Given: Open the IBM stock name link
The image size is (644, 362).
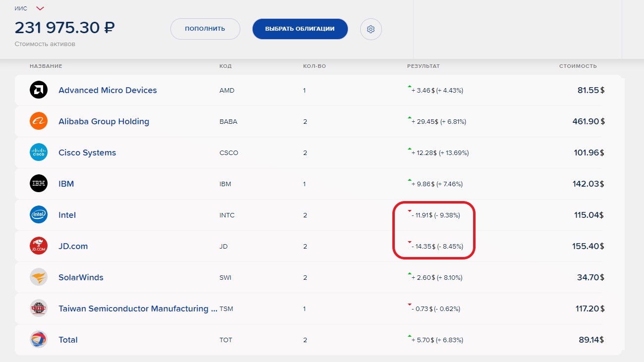Looking at the screenshot, I should click(66, 184).
